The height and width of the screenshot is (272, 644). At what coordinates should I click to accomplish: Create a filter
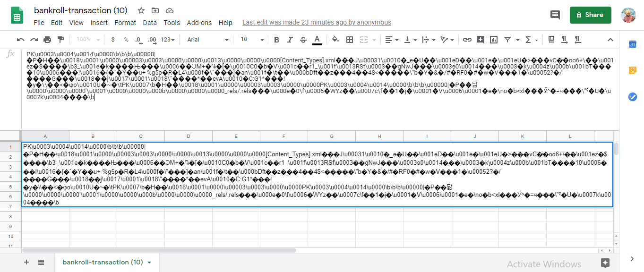pyautogui.click(x=507, y=39)
